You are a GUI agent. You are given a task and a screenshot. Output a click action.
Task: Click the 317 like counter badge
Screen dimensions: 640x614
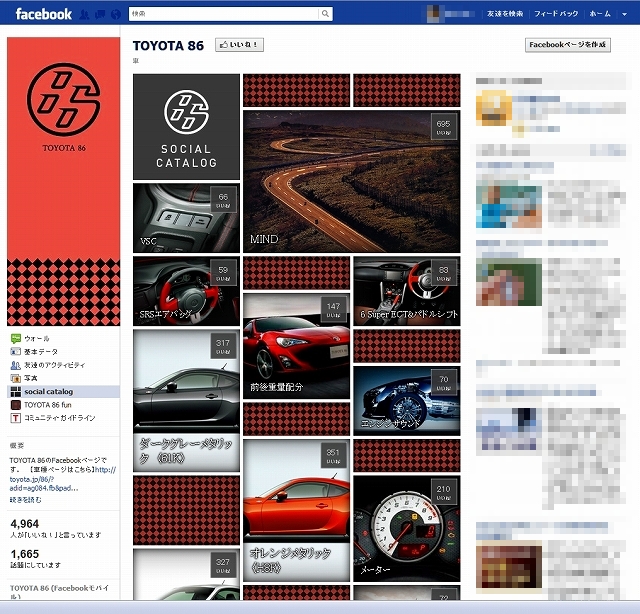pyautogui.click(x=223, y=346)
